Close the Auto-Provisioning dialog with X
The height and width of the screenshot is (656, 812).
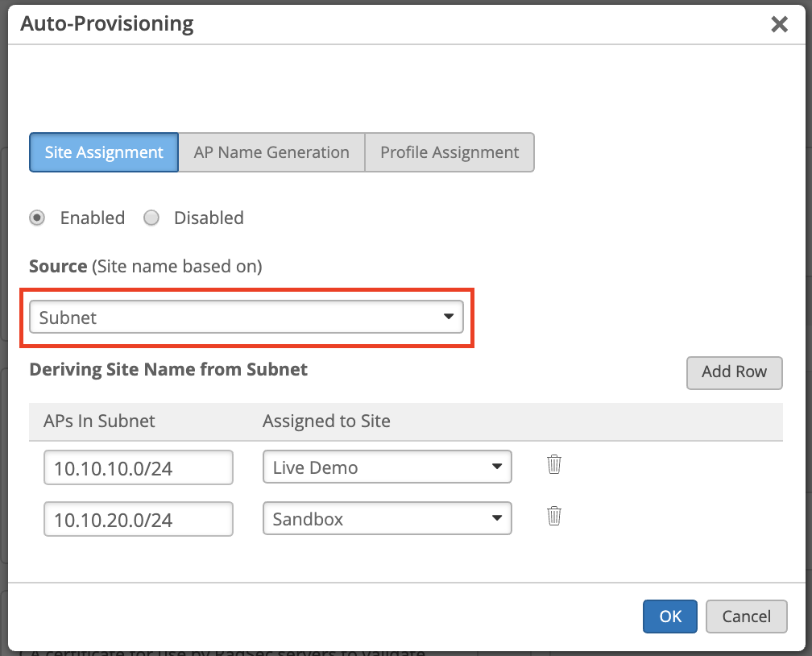point(779,24)
